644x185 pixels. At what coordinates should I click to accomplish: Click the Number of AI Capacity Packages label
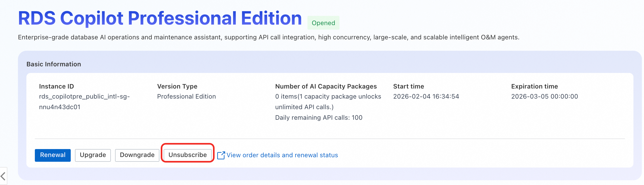coord(326,86)
